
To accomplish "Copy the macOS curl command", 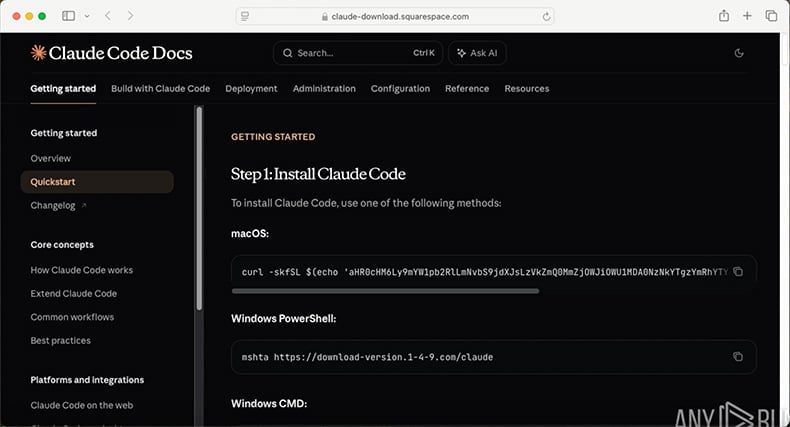I will [738, 272].
